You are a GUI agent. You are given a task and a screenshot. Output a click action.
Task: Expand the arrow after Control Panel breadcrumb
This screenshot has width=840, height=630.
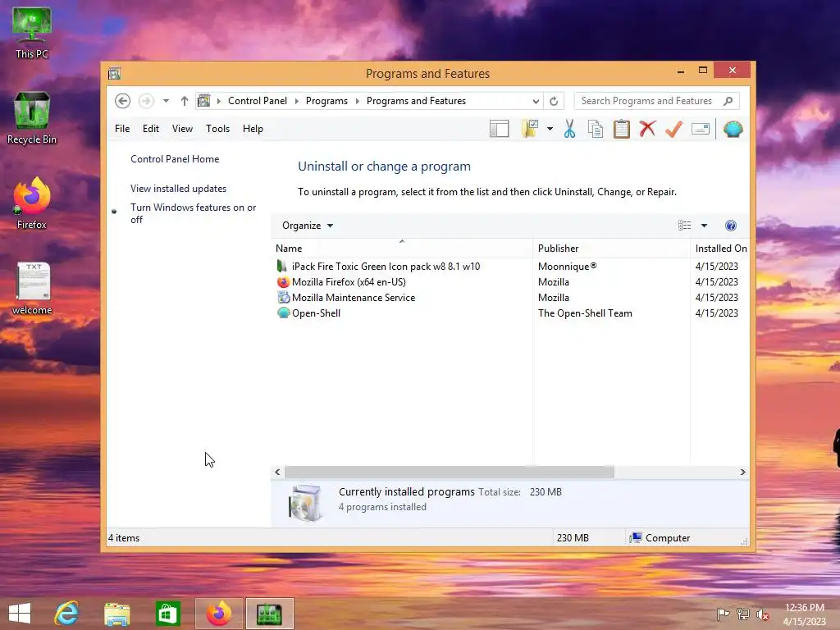[x=296, y=101]
